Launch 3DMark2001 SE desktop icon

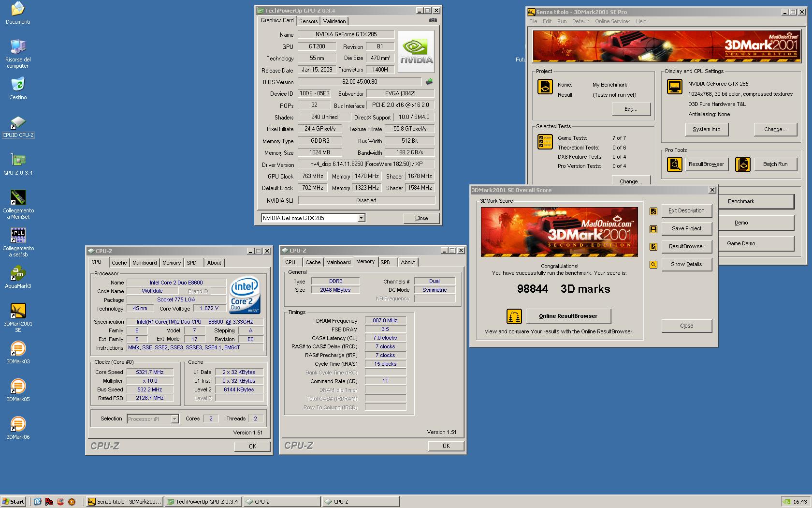pos(18,318)
